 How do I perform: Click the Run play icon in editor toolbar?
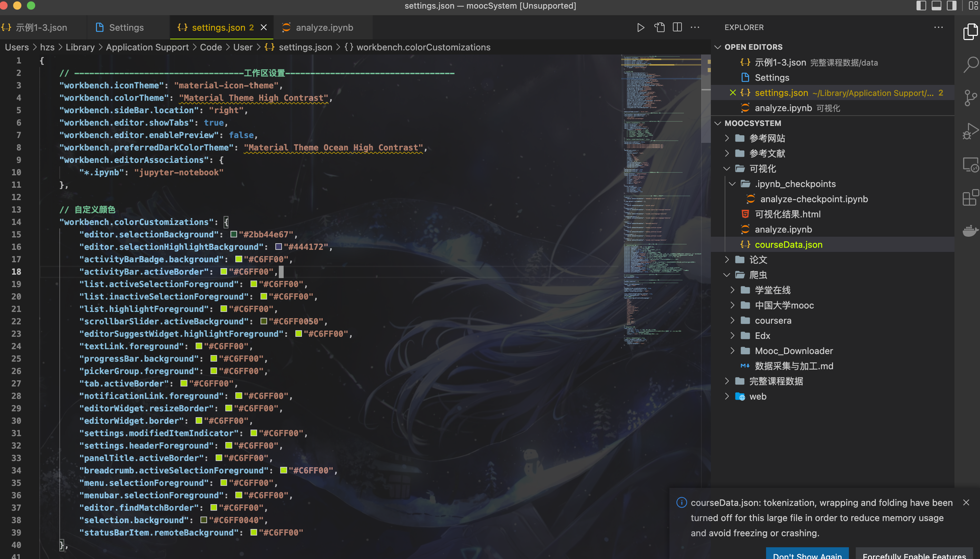point(640,28)
